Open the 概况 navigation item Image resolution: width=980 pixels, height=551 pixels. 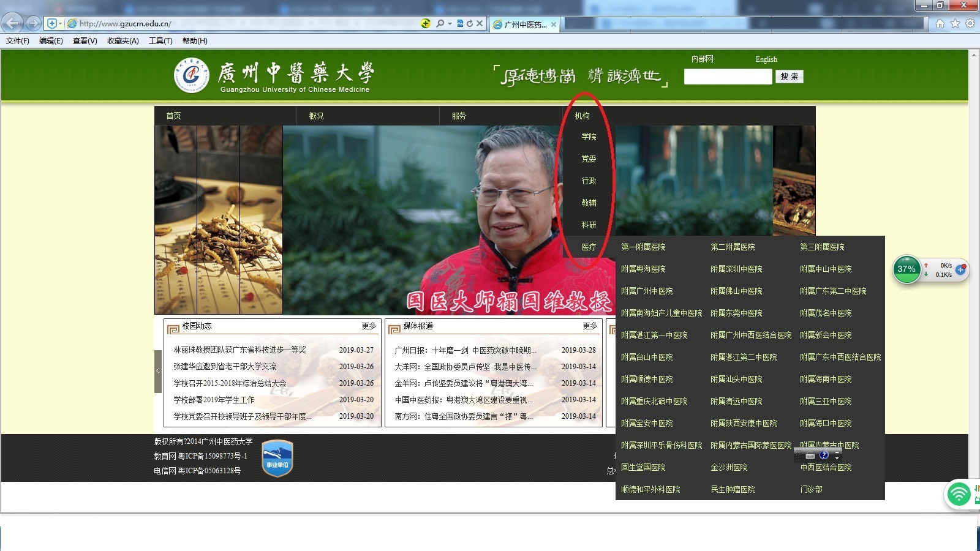pyautogui.click(x=317, y=116)
